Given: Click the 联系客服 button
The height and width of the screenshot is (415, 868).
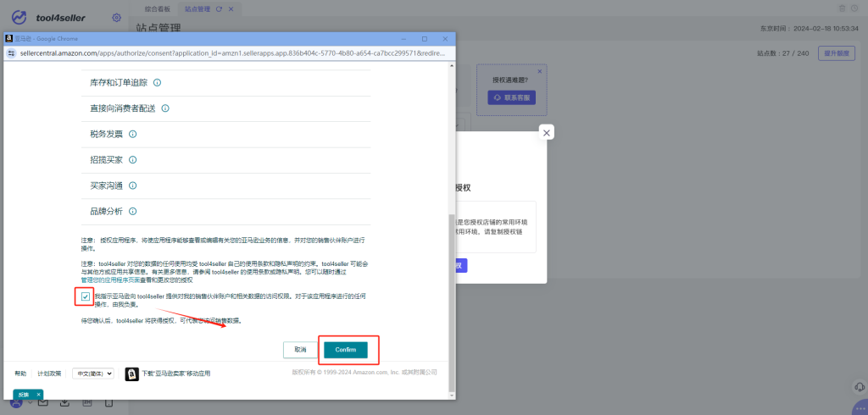Looking at the screenshot, I should point(511,98).
